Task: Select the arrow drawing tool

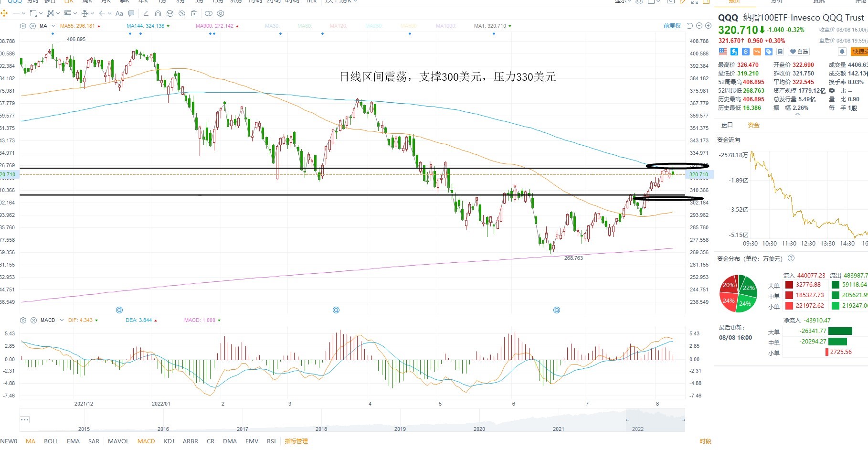Action: [x=102, y=13]
